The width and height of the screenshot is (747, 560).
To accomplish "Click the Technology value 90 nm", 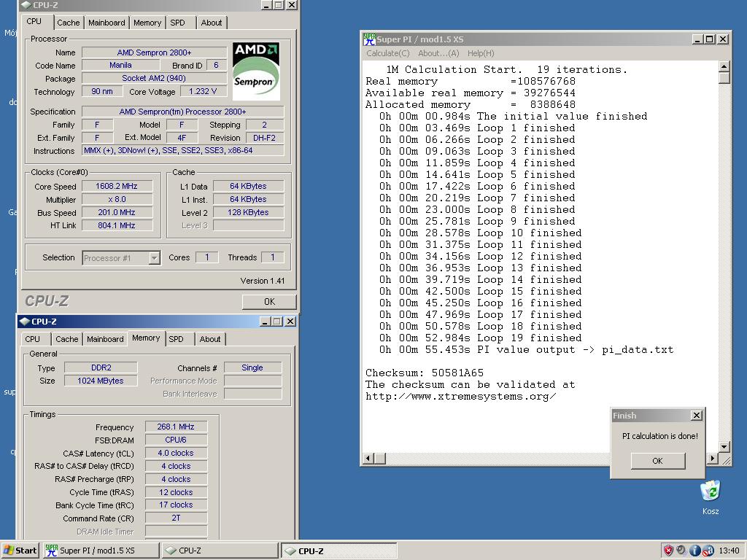I will coord(102,91).
